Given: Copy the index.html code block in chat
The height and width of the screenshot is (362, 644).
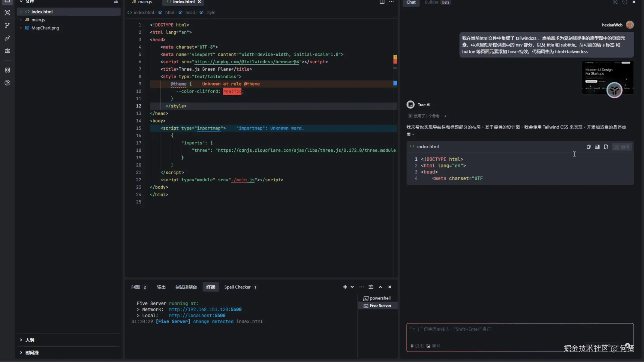Looking at the screenshot, I should pos(588,147).
